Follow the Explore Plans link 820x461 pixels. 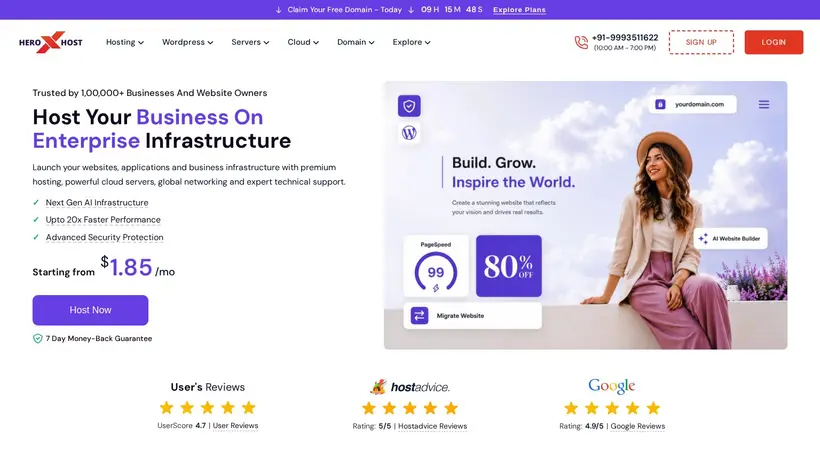click(519, 10)
